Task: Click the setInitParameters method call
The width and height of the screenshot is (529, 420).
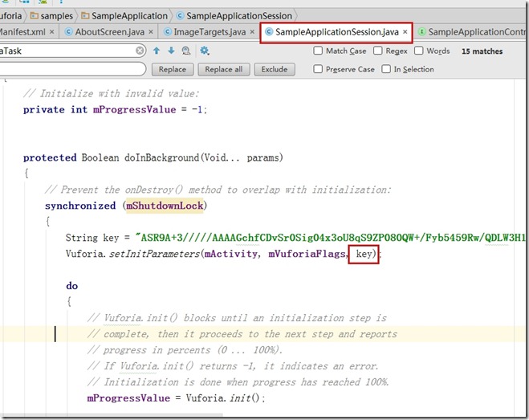Action: click(154, 254)
